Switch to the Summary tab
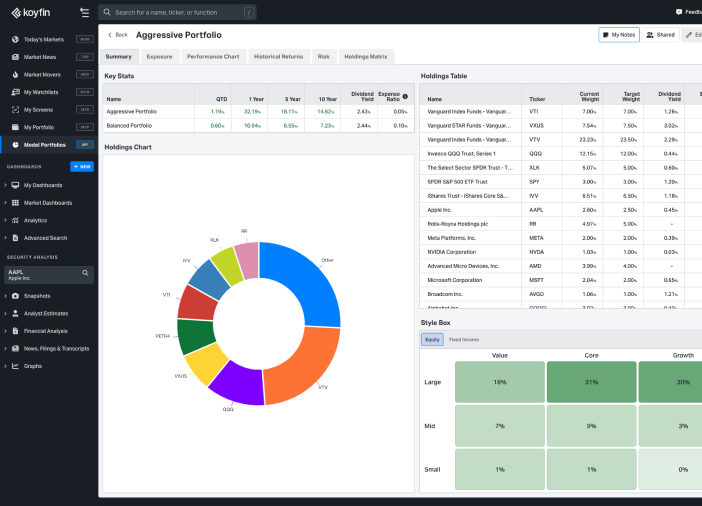 119,56
